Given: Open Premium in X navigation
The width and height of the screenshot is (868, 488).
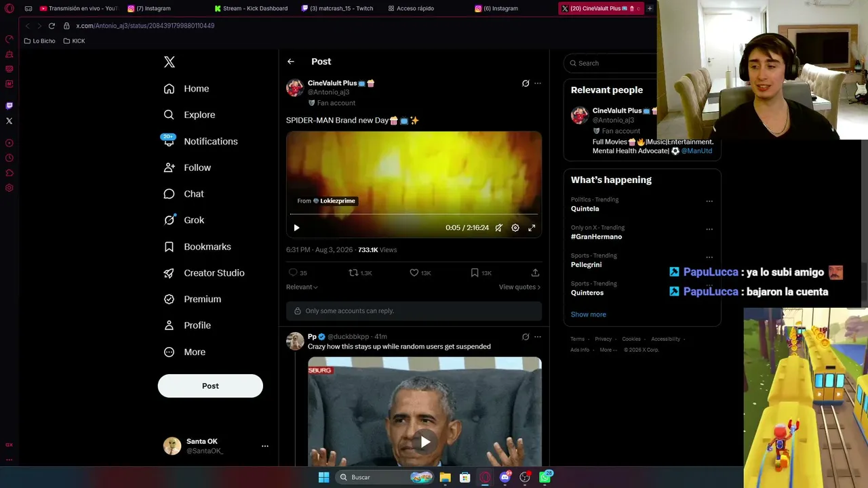Looking at the screenshot, I should (x=193, y=300).
